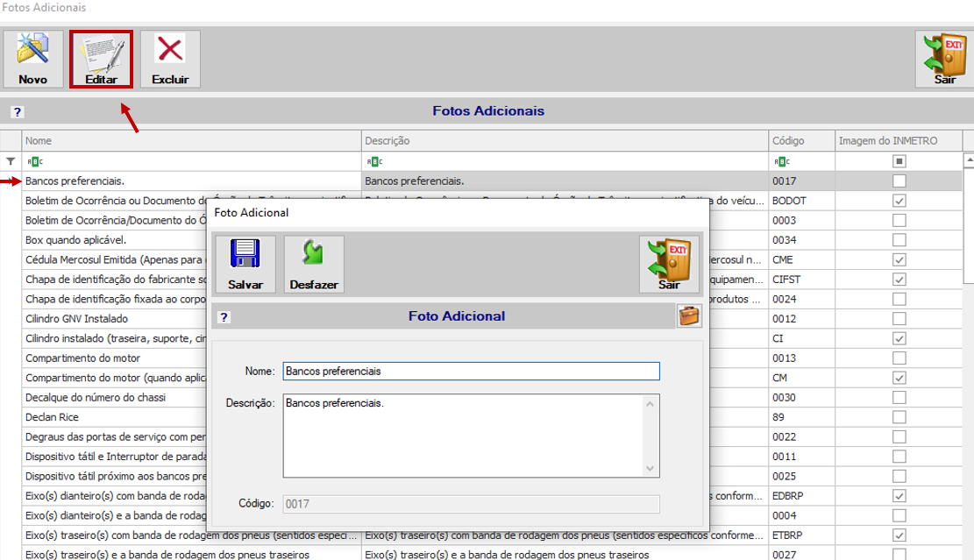Click briefcase icon in Foto Adicional header
The width and height of the screenshot is (974, 560).
coord(689,316)
